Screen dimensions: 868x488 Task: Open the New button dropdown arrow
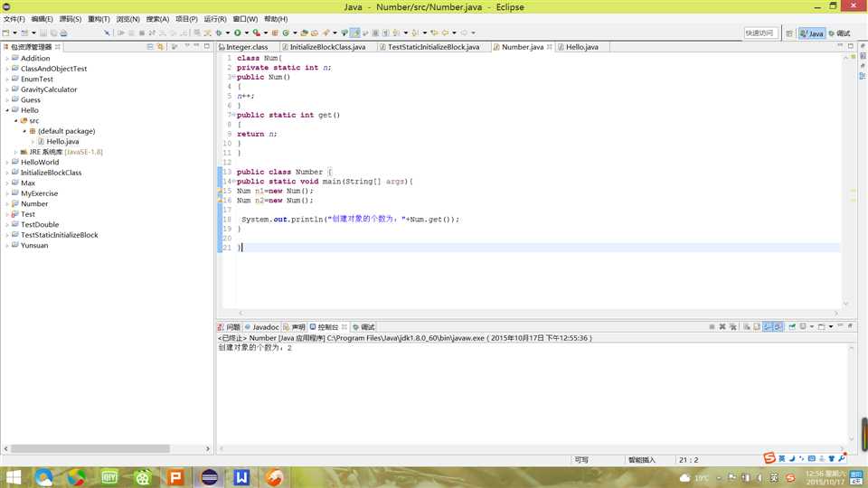coord(15,33)
